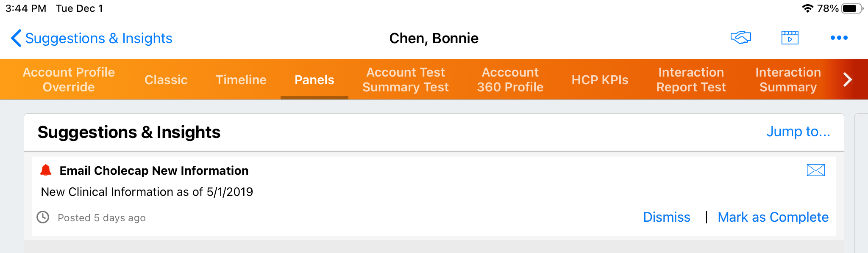Open the Account Profile Override tab

tap(69, 80)
